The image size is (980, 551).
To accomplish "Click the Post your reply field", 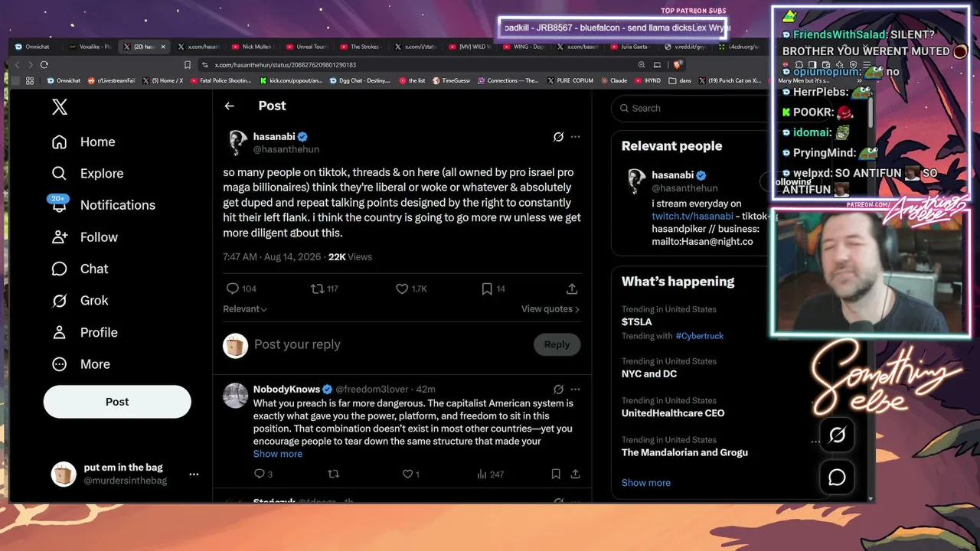I will point(389,344).
